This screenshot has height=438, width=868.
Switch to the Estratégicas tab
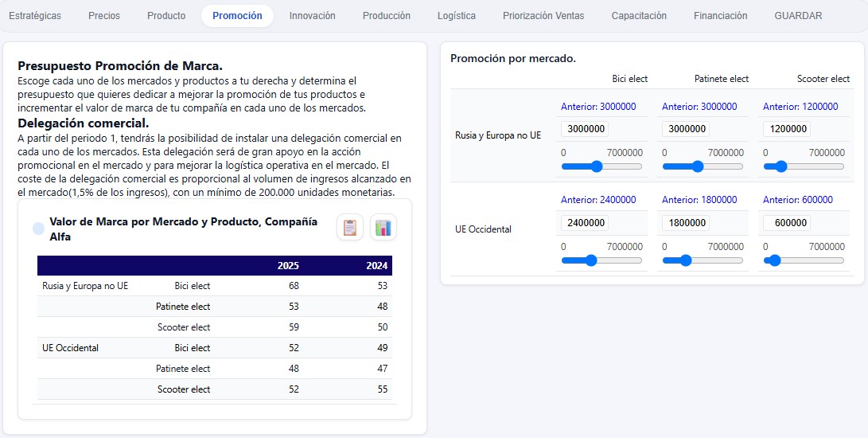tap(36, 15)
